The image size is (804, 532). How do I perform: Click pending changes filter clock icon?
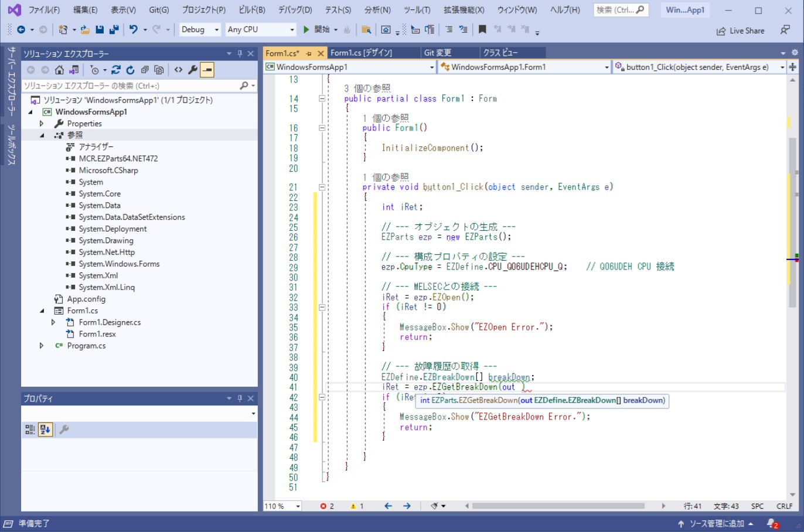(95, 70)
